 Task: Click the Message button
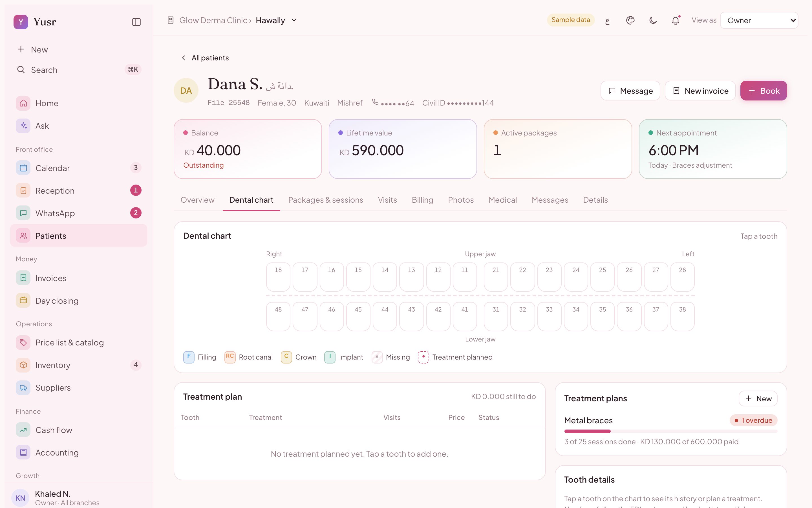(630, 91)
